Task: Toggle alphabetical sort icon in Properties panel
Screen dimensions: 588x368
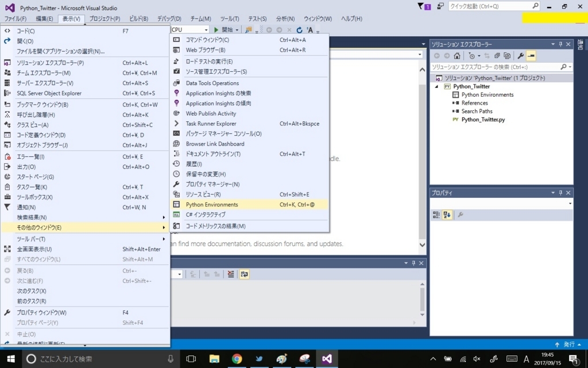Action: point(447,215)
